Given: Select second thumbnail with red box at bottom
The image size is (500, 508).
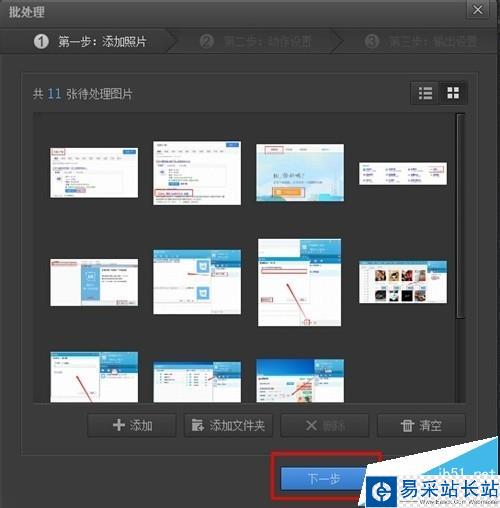Looking at the screenshot, I should point(197,173).
